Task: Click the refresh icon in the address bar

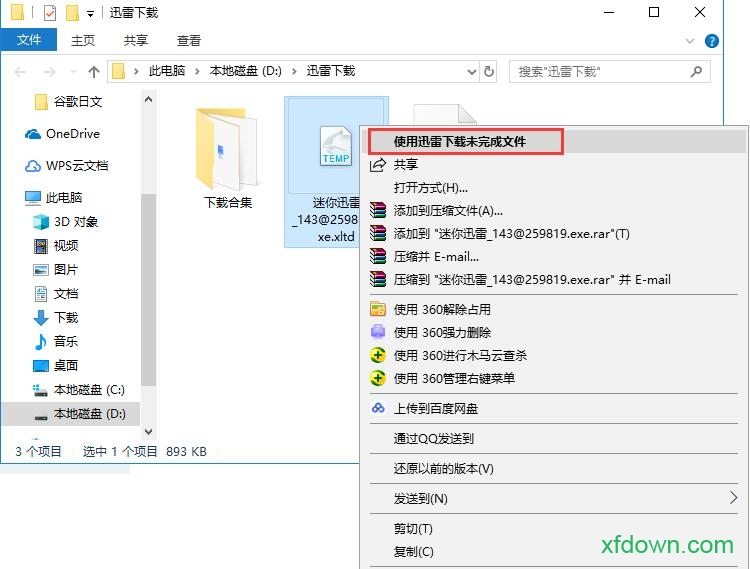Action: tap(488, 72)
